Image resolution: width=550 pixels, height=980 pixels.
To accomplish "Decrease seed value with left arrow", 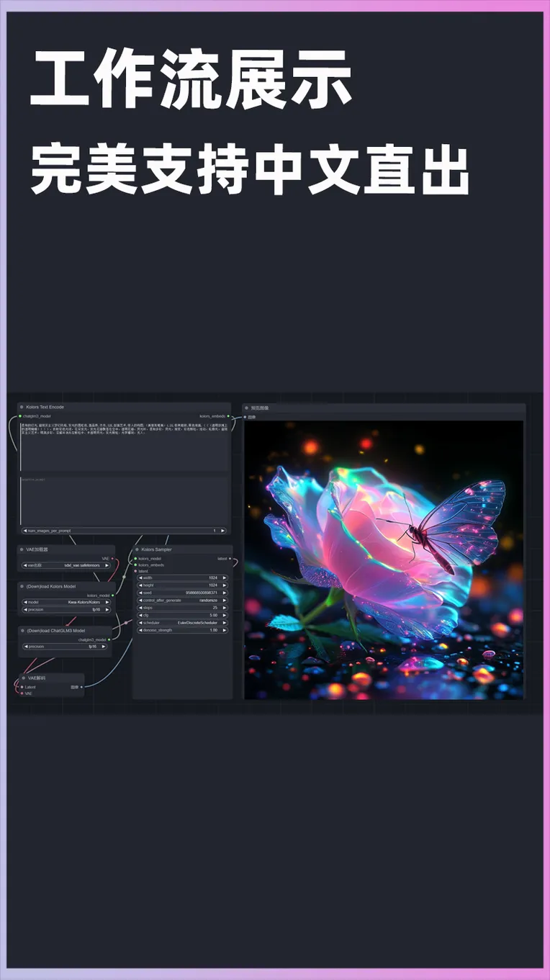I will 140,593.
